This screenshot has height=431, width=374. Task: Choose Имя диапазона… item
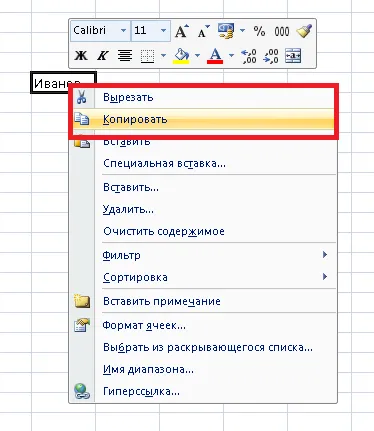203,369
